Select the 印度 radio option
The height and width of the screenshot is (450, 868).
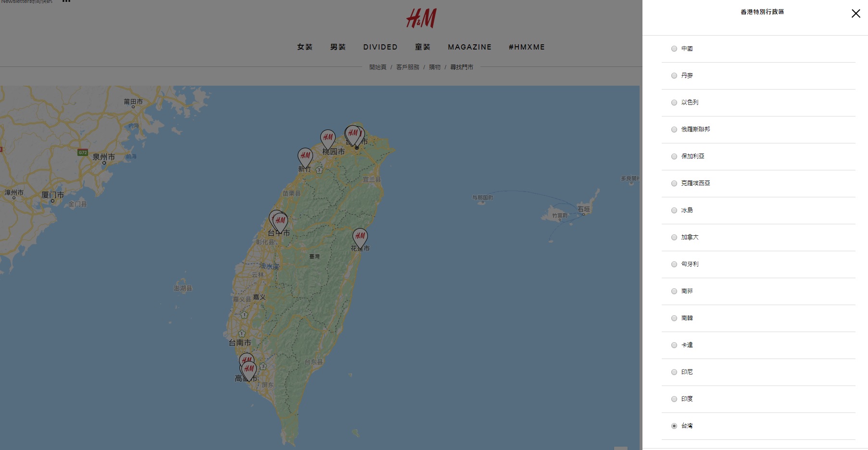[x=674, y=399]
